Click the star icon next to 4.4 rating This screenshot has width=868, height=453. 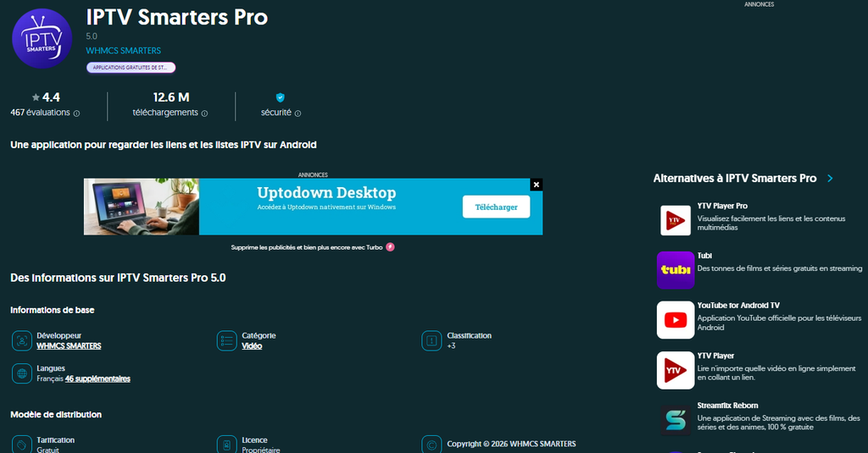[x=36, y=97]
